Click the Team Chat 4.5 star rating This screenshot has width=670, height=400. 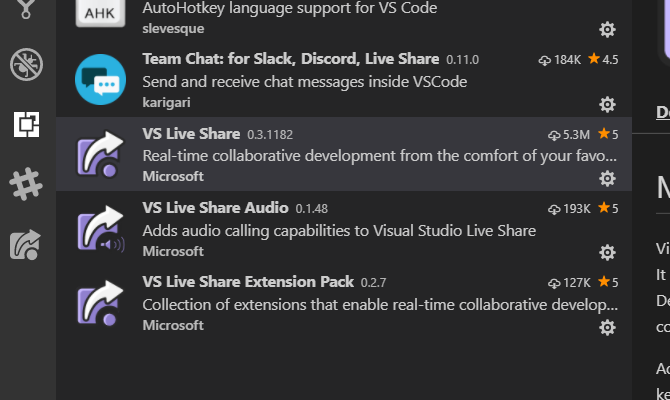603,60
